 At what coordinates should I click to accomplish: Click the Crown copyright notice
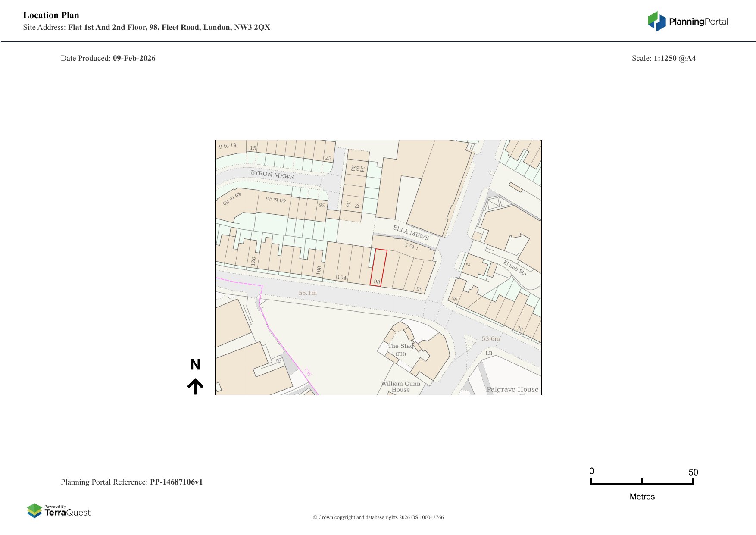(378, 517)
